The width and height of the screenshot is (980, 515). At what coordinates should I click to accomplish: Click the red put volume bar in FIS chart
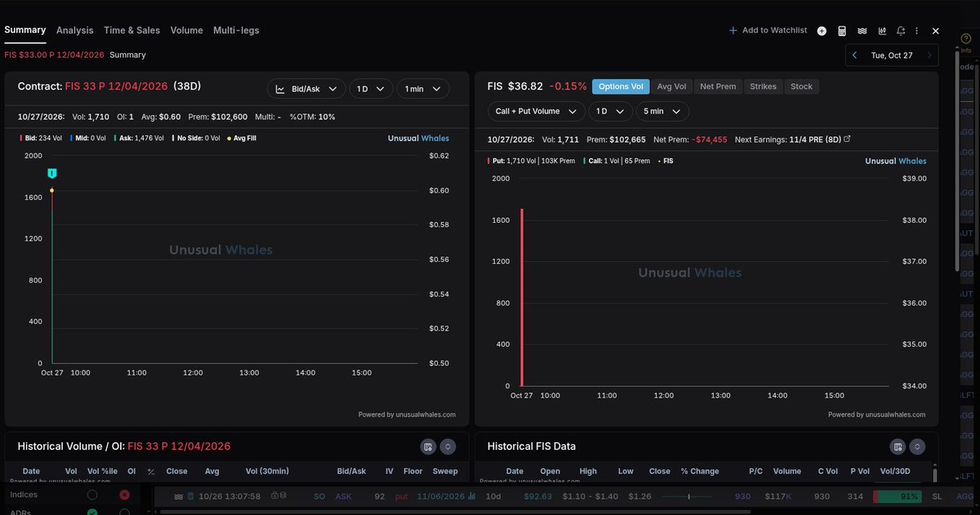pyautogui.click(x=521, y=297)
